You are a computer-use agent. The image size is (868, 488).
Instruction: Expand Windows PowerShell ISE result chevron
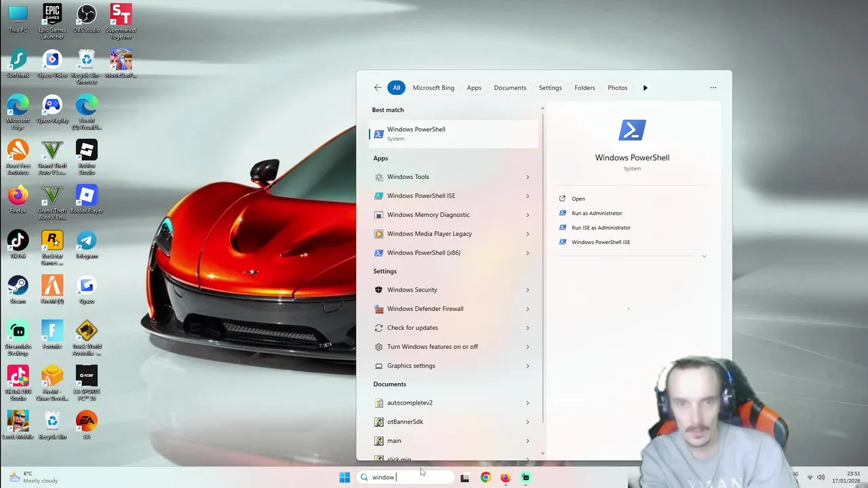[x=528, y=196]
